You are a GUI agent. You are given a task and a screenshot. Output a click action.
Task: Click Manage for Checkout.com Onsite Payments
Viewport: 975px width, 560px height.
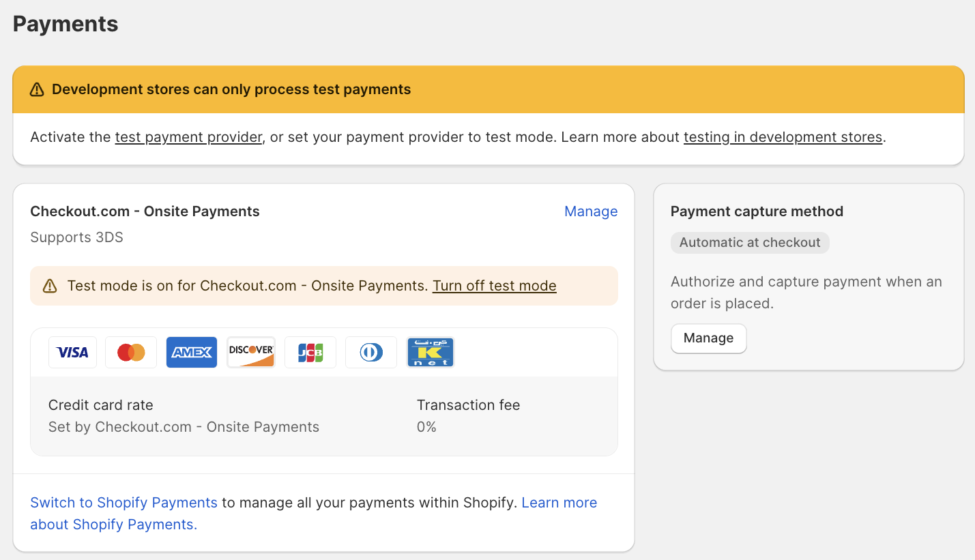[591, 211]
